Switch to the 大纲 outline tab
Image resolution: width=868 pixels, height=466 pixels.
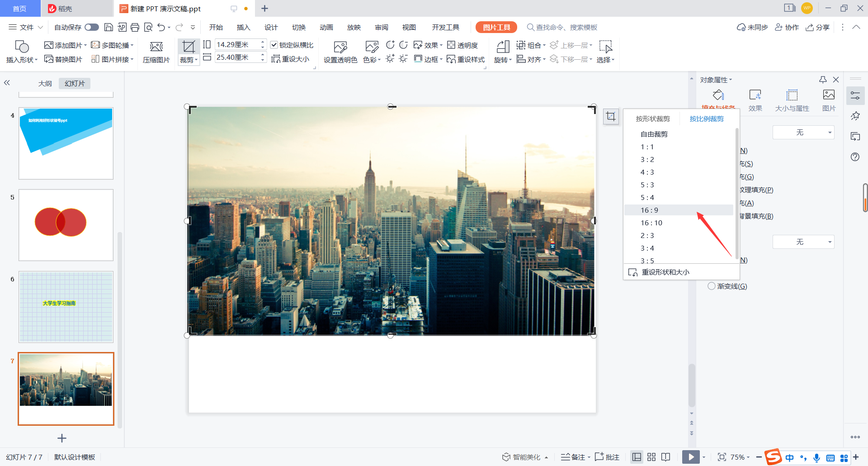pyautogui.click(x=45, y=83)
